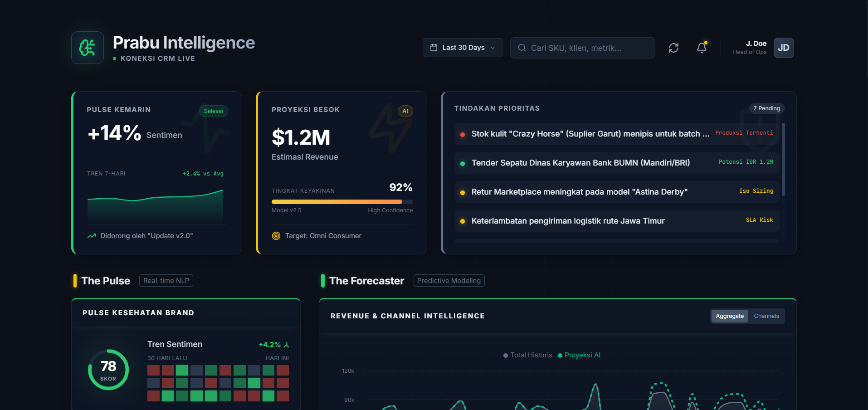This screenshot has width=868, height=410.
Task: Click the "+2.4% vs Avg" trend value
Action: point(203,174)
